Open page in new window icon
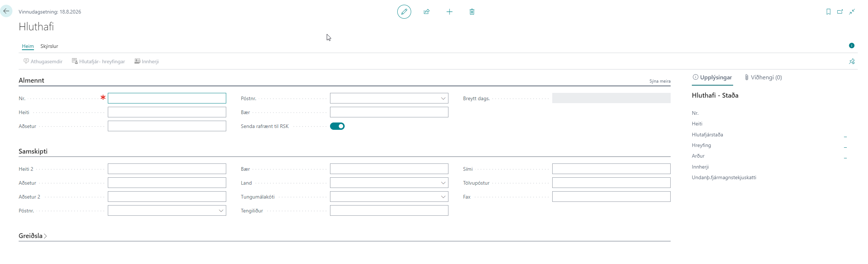The height and width of the screenshot is (264, 868). [x=840, y=12]
